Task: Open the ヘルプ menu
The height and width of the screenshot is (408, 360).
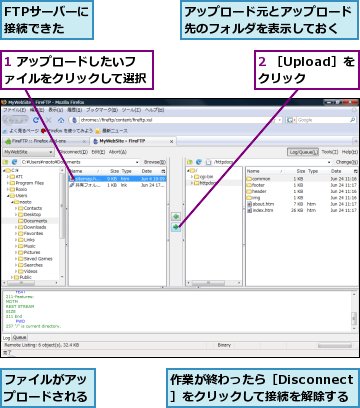Action: tap(155, 110)
